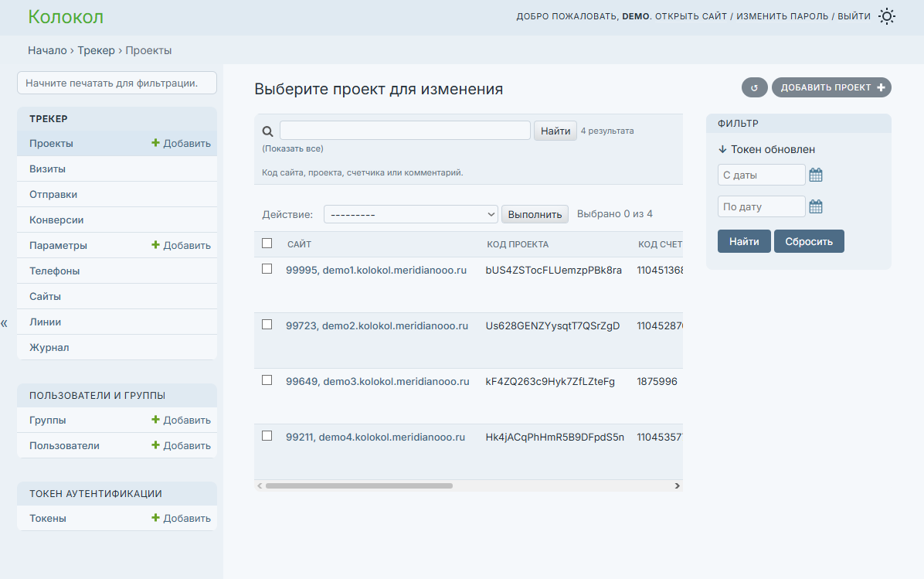The height and width of the screenshot is (579, 924).
Task: Open Журнал in the sidebar
Action: tap(49, 348)
